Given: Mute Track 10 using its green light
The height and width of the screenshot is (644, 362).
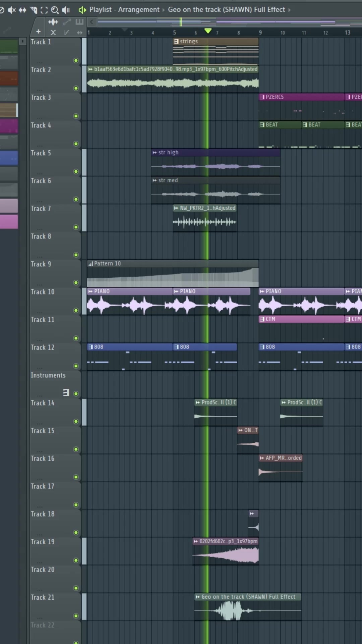Looking at the screenshot, I should (x=76, y=311).
